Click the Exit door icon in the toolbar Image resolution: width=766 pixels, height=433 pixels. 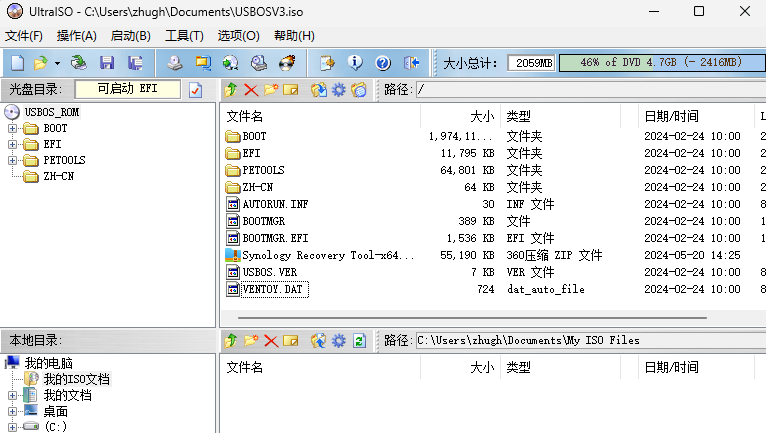coord(411,63)
